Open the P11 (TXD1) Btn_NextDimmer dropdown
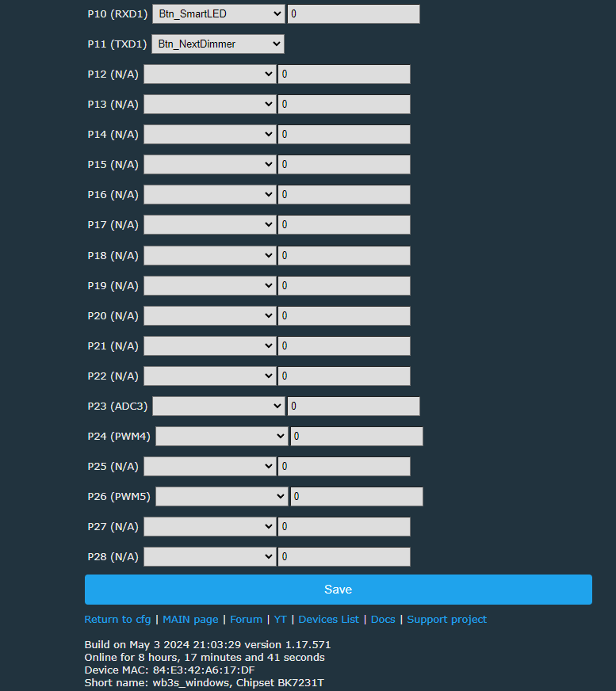 [x=218, y=44]
